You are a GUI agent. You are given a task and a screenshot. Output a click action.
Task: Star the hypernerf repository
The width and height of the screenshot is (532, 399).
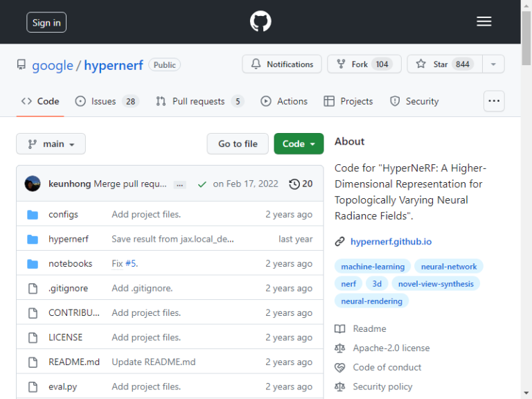click(x=445, y=64)
